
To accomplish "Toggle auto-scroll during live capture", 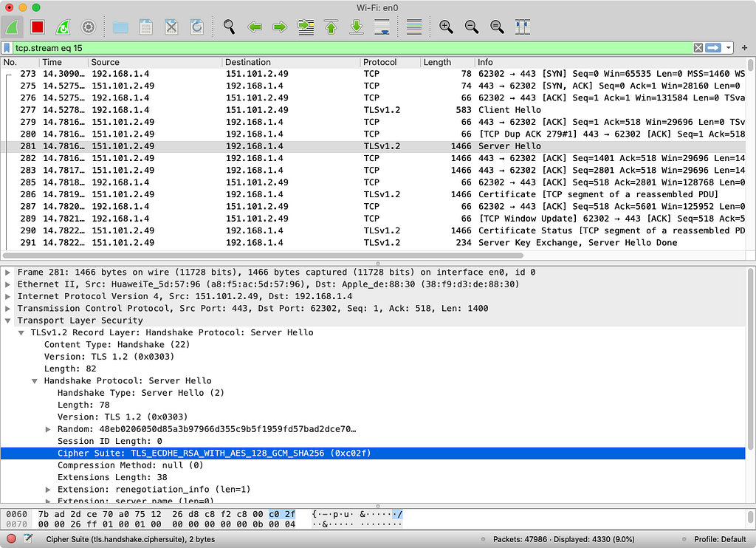I will 382,27.
